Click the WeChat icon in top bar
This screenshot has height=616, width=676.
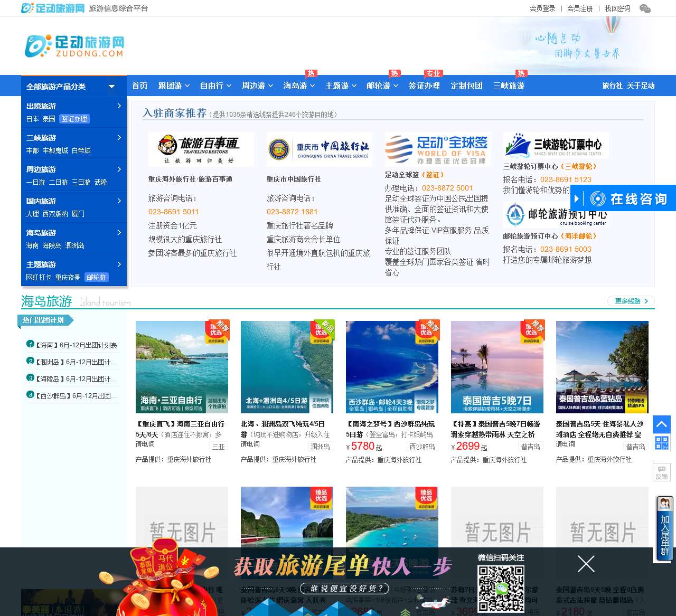coord(645,8)
